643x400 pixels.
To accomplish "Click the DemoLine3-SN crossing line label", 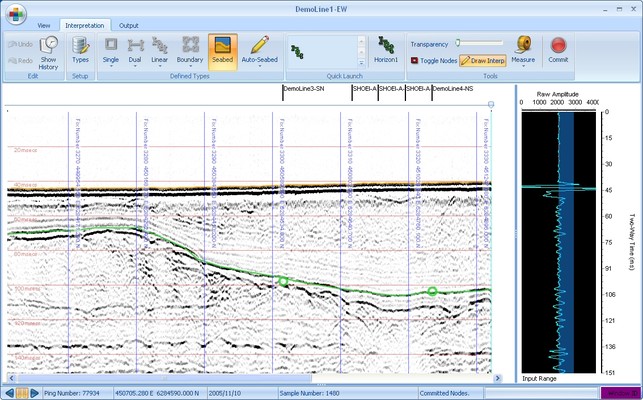I will [303, 88].
